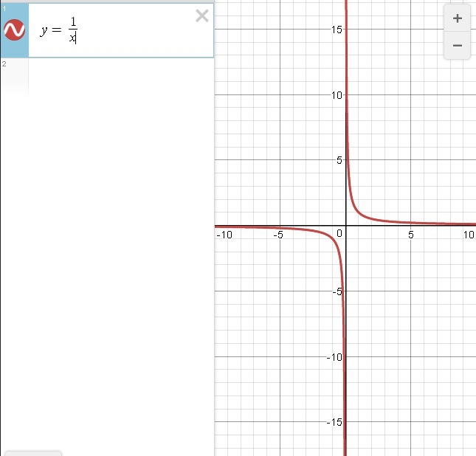The height and width of the screenshot is (456, 476).
Task: Toggle visibility of the y=1/x curve icon
Action: [14, 30]
